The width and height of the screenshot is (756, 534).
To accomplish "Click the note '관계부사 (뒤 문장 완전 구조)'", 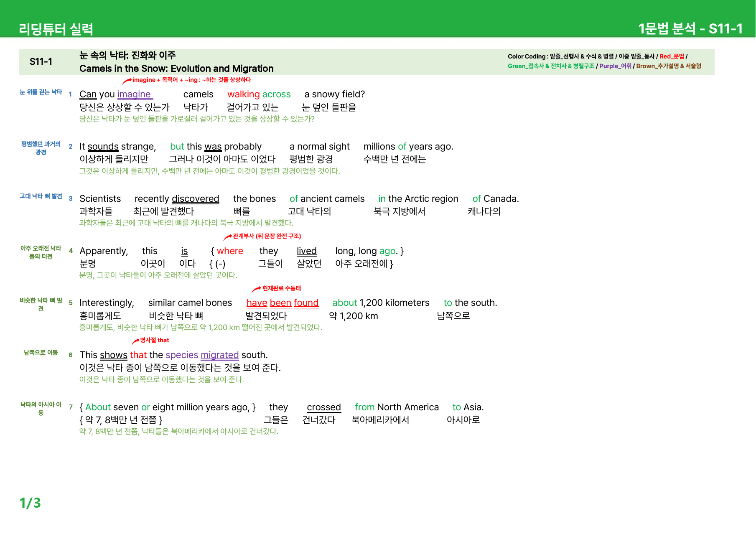I will (x=267, y=236).
